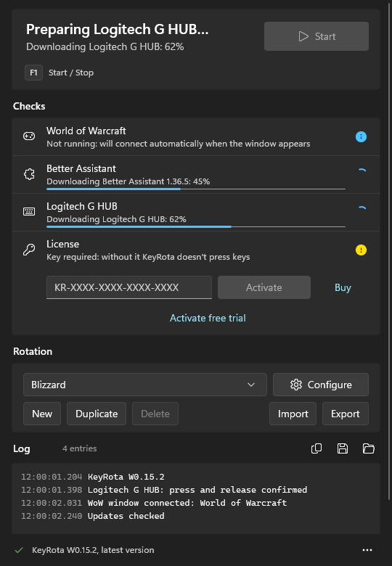
Task: Click the Logitech G HUB keyboard icon
Action: point(29,212)
